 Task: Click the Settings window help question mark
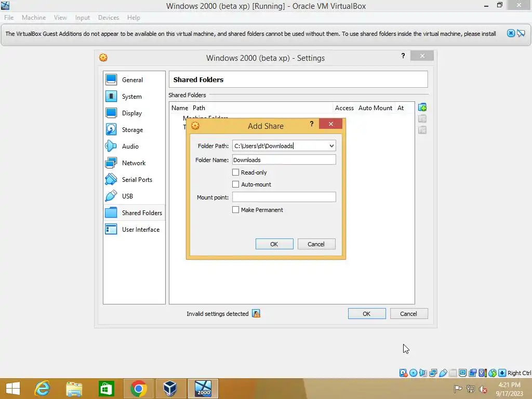(403, 56)
